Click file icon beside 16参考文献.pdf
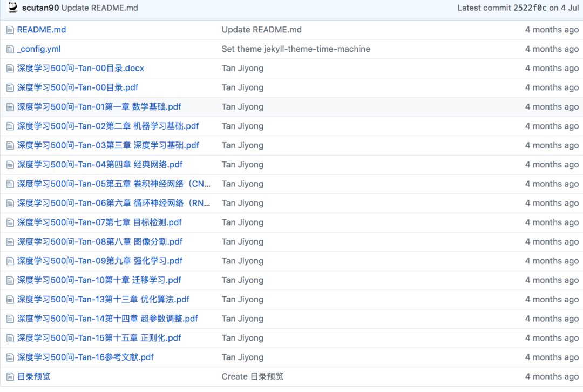This screenshot has height=392, width=583. tap(10, 358)
